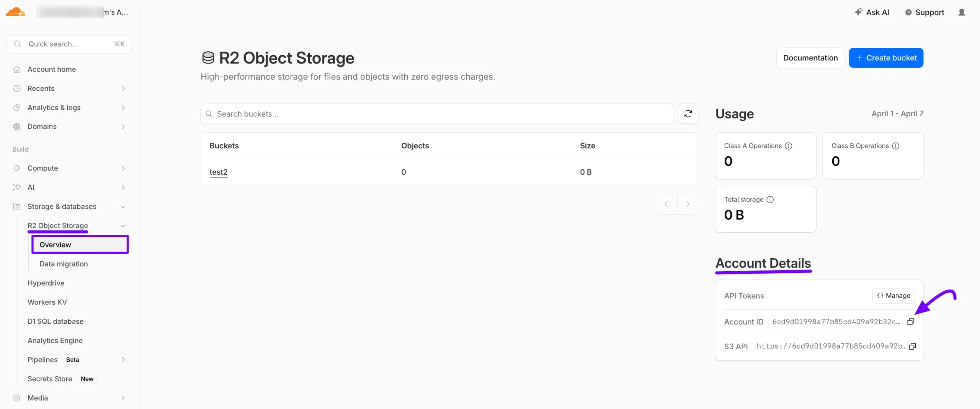Image resolution: width=980 pixels, height=409 pixels.
Task: Open the test2 bucket link
Action: coord(218,172)
